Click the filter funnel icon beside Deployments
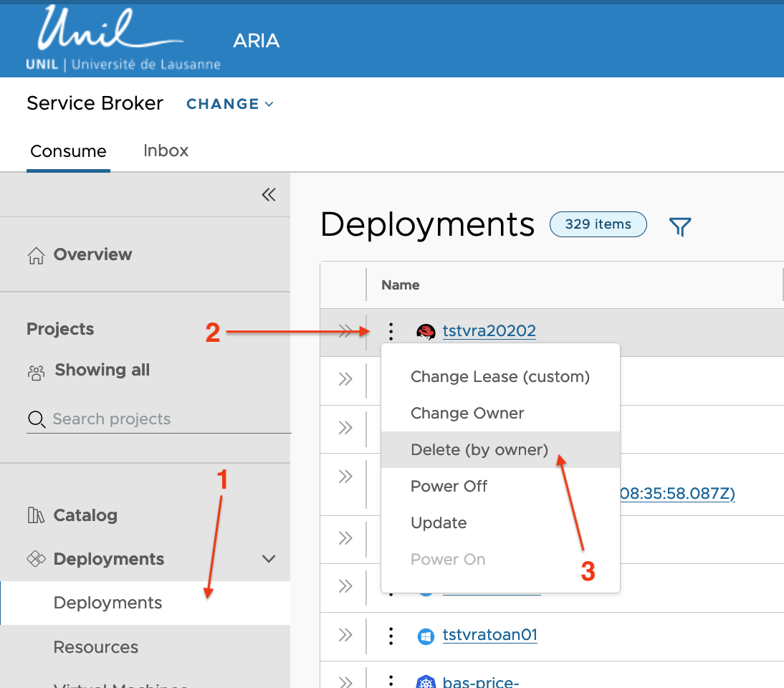The image size is (784, 688). pos(679,227)
